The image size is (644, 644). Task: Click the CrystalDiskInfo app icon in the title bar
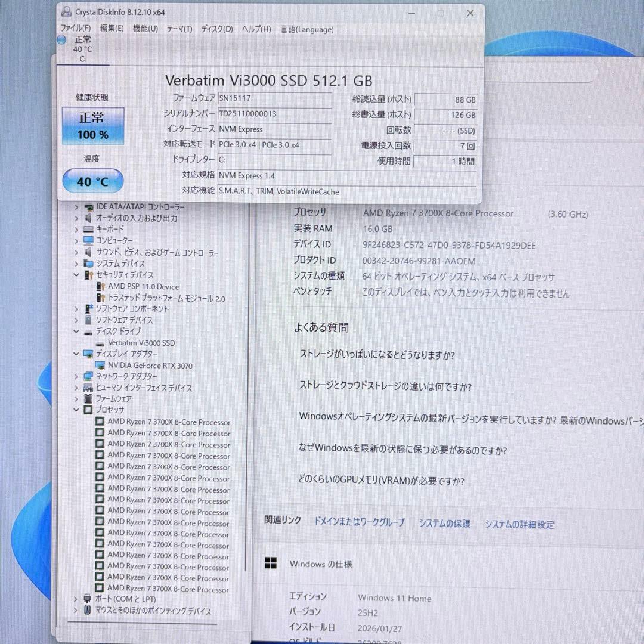(66, 11)
